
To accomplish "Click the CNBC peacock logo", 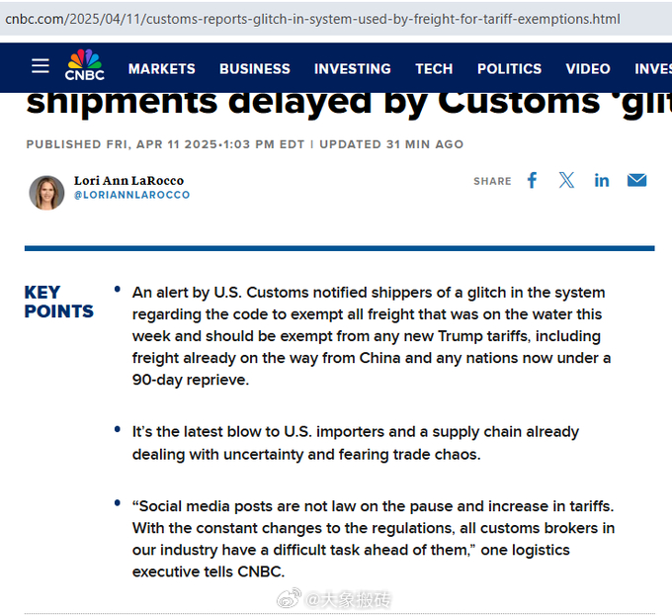I will 84,65.
